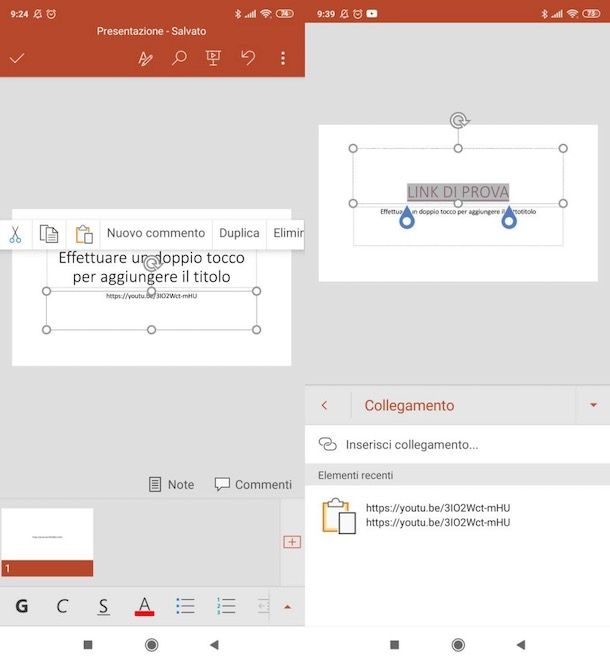Tap the Android recents square on left screen
The width and height of the screenshot is (610, 661).
tap(88, 645)
